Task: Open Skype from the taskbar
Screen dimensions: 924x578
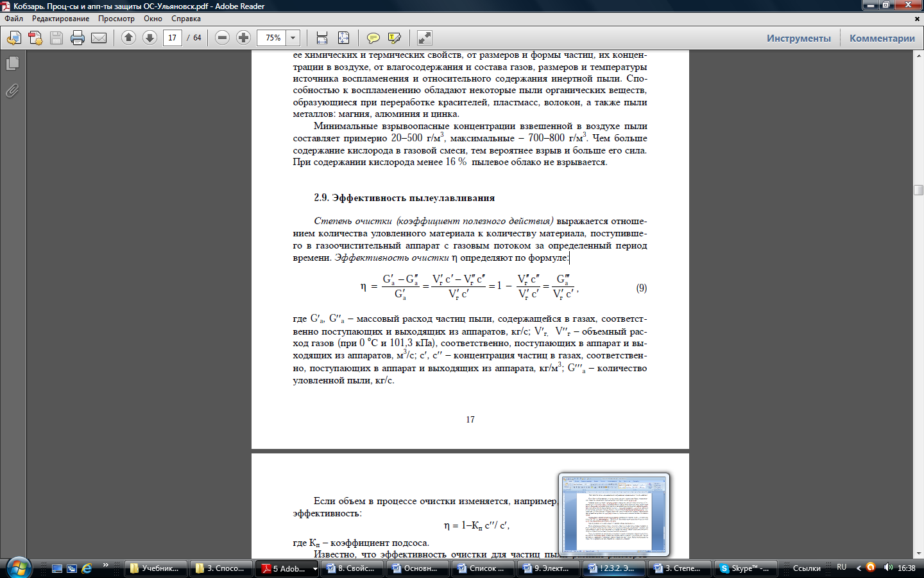Action: pos(745,568)
